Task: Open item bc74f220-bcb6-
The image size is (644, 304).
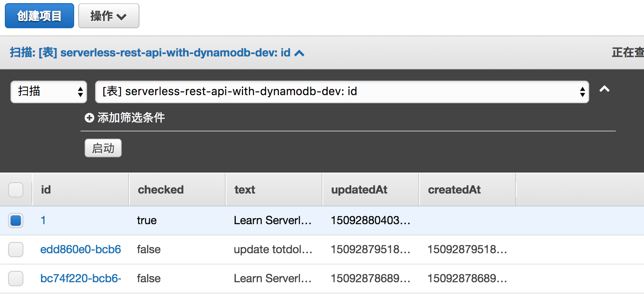Action: (81, 279)
